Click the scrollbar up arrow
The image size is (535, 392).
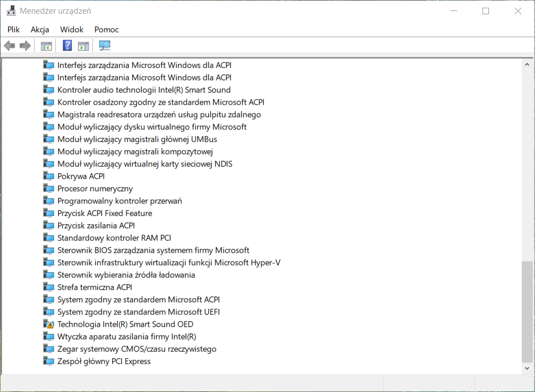point(527,64)
